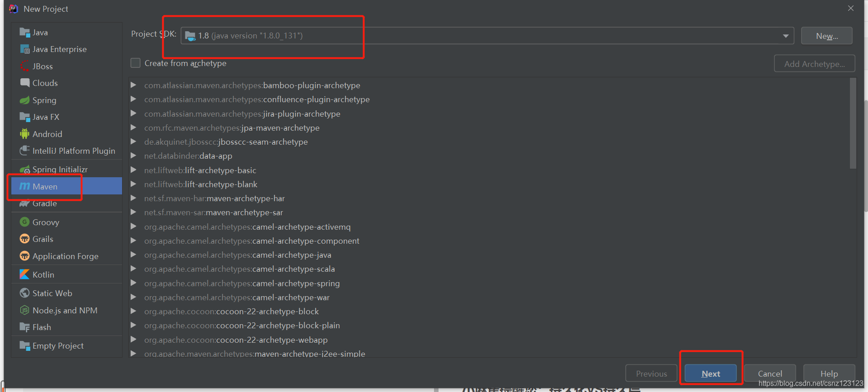Select camel-archetype-component row
The image size is (868, 392).
coord(489,241)
